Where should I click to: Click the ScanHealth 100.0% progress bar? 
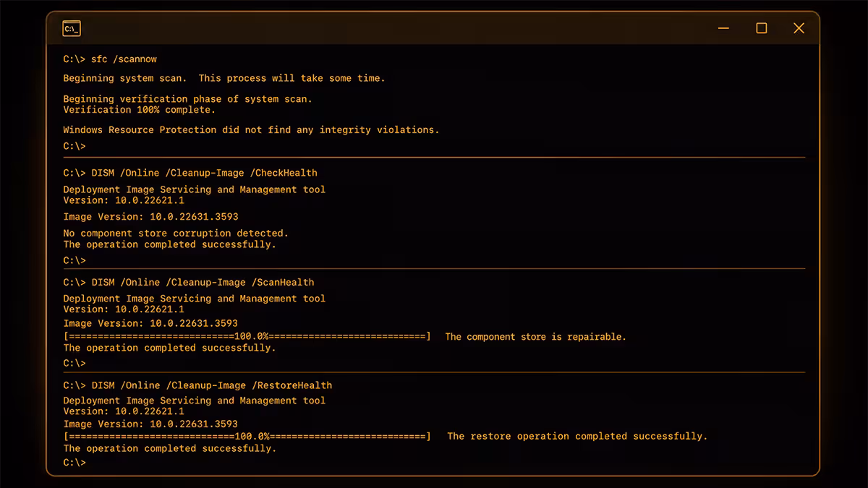pos(247,337)
